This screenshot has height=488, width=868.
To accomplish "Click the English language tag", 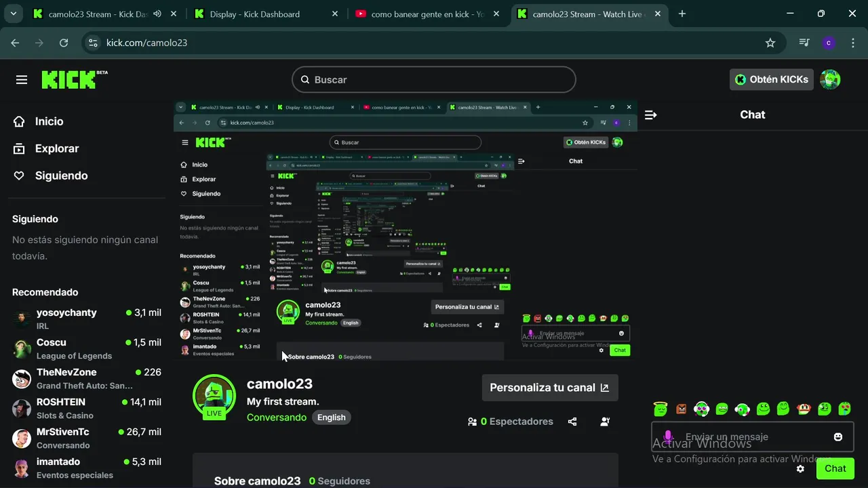I will point(332,418).
